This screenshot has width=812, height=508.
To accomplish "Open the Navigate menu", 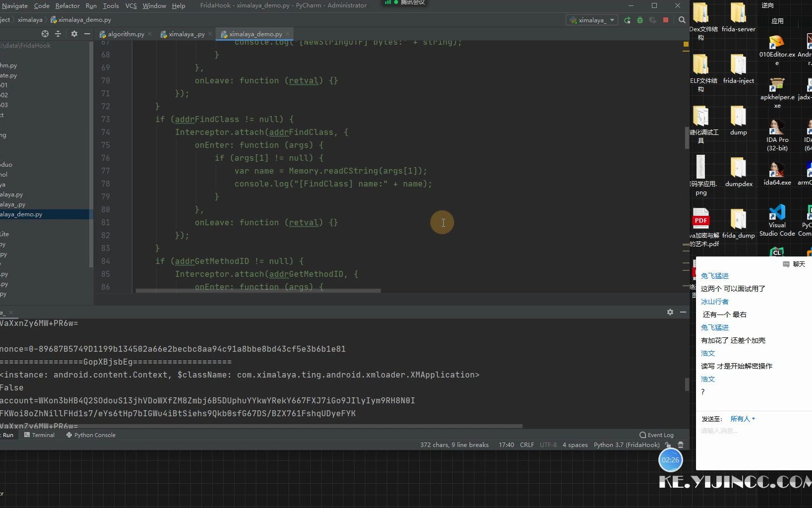I will [14, 5].
